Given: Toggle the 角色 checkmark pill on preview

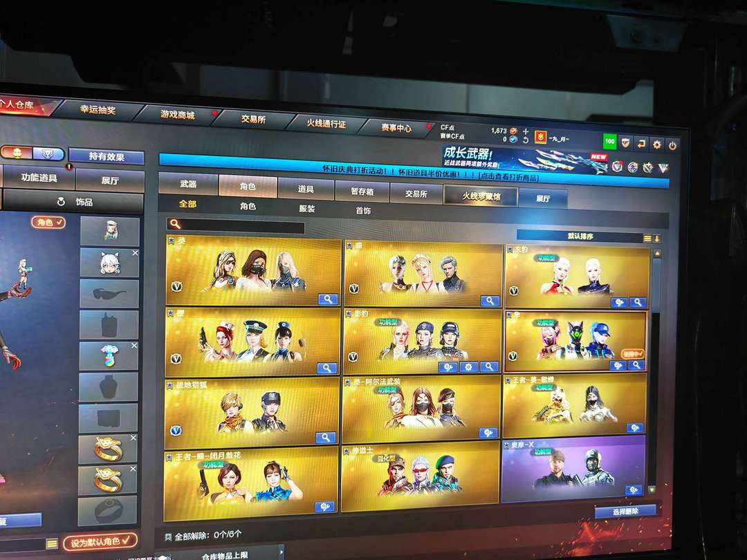Looking at the screenshot, I should [48, 222].
